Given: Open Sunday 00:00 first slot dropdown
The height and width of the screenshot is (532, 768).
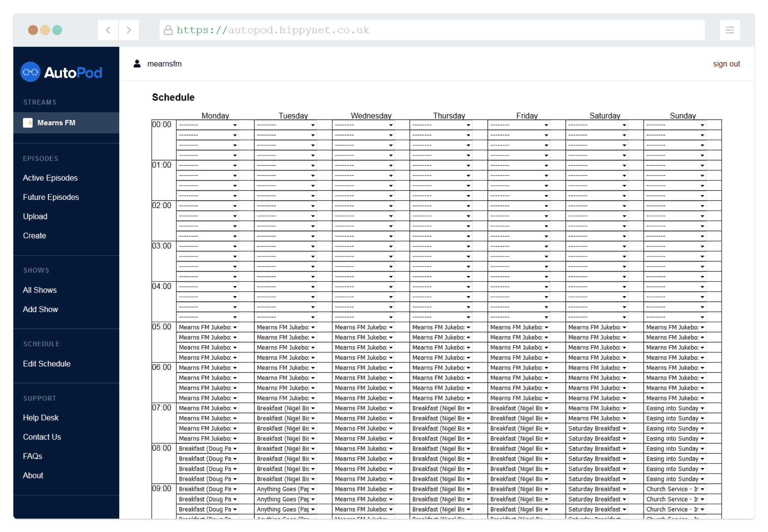Looking at the screenshot, I should (675, 125).
